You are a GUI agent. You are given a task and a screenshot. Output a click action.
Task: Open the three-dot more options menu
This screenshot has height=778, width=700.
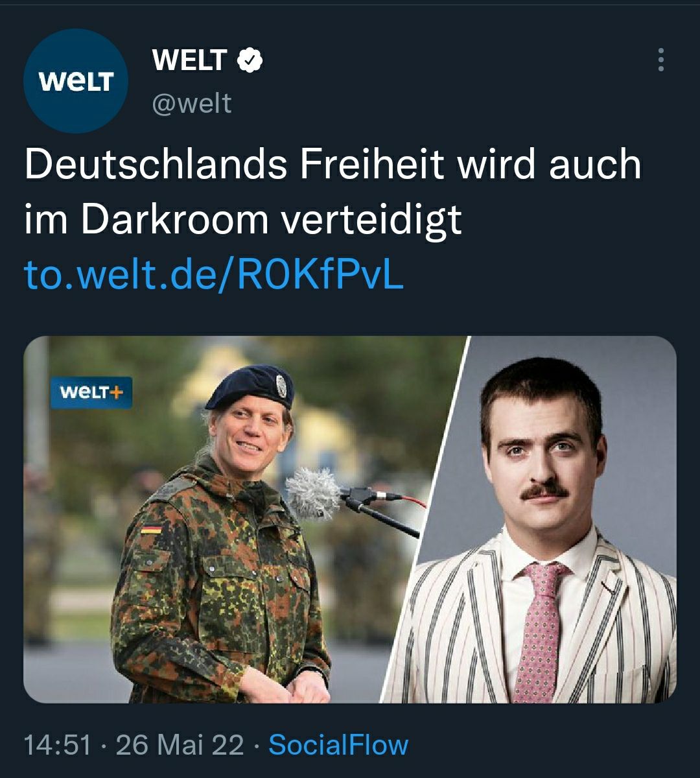tap(660, 60)
